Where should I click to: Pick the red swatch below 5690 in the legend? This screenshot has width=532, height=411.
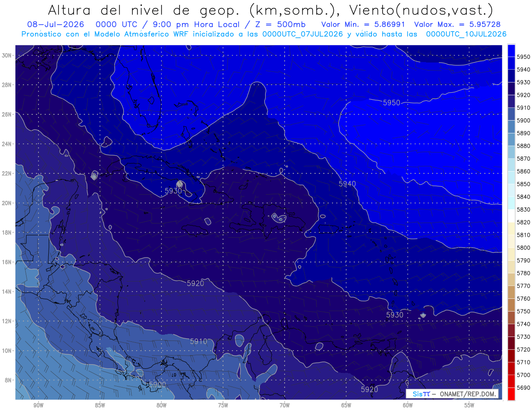coord(511,394)
